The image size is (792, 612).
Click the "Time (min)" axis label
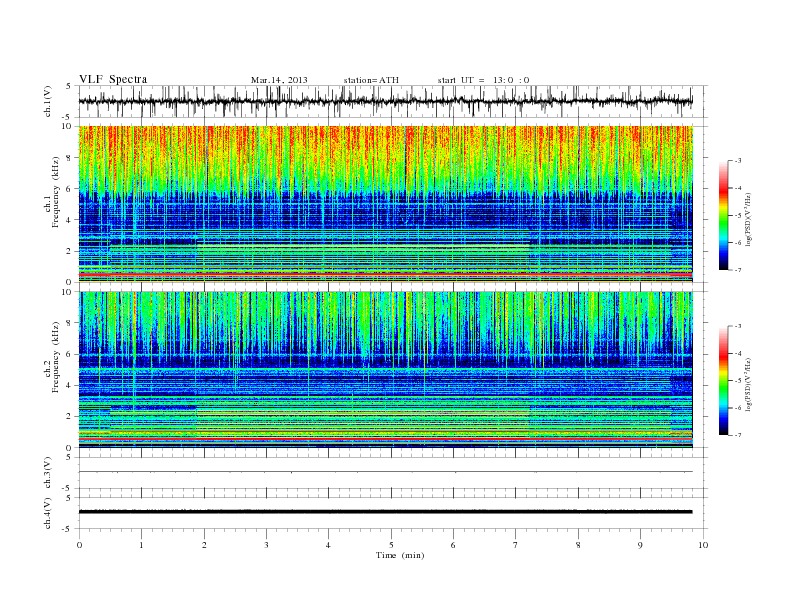coord(400,555)
